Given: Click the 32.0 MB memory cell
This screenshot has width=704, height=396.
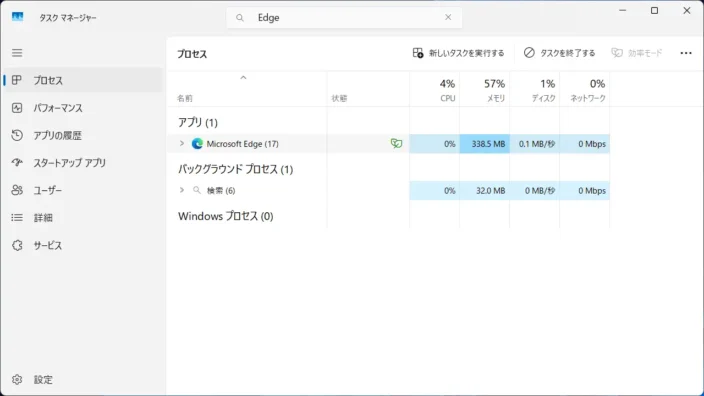Looking at the screenshot, I should [484, 190].
